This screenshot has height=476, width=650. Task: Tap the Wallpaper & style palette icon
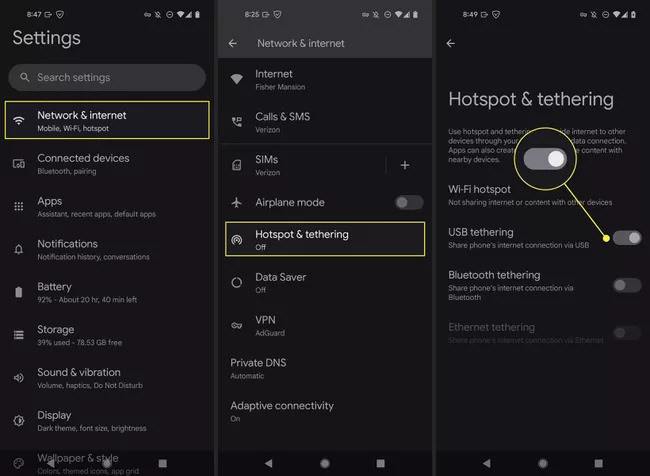[19, 463]
